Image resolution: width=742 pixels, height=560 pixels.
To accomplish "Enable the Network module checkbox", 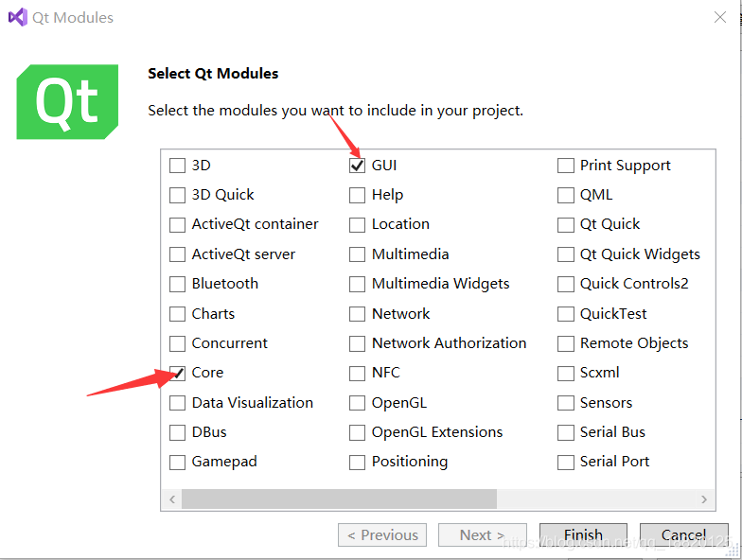I will point(358,314).
